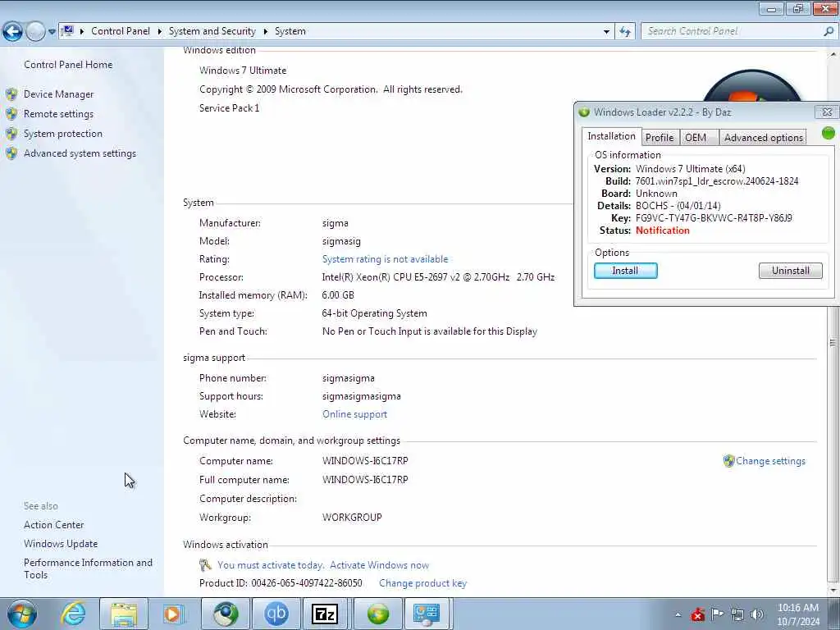Image resolution: width=840 pixels, height=630 pixels.
Task: Click System rating is not available link
Action: tap(386, 259)
